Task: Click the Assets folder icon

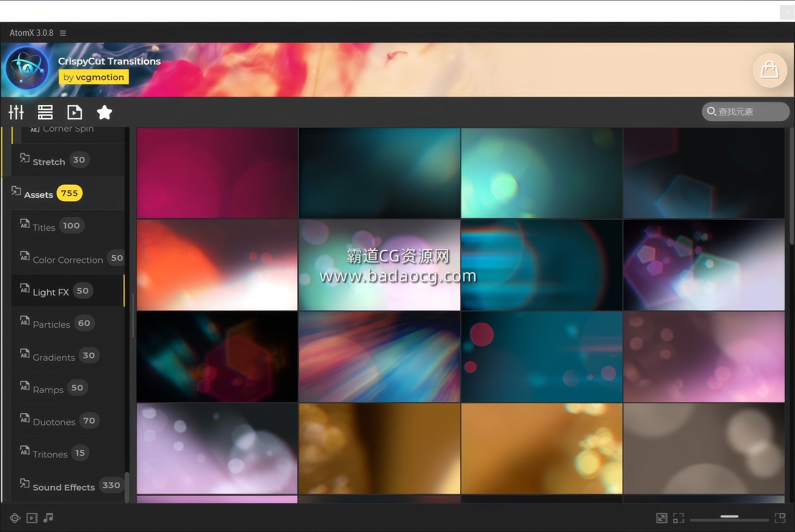Action: [x=16, y=191]
